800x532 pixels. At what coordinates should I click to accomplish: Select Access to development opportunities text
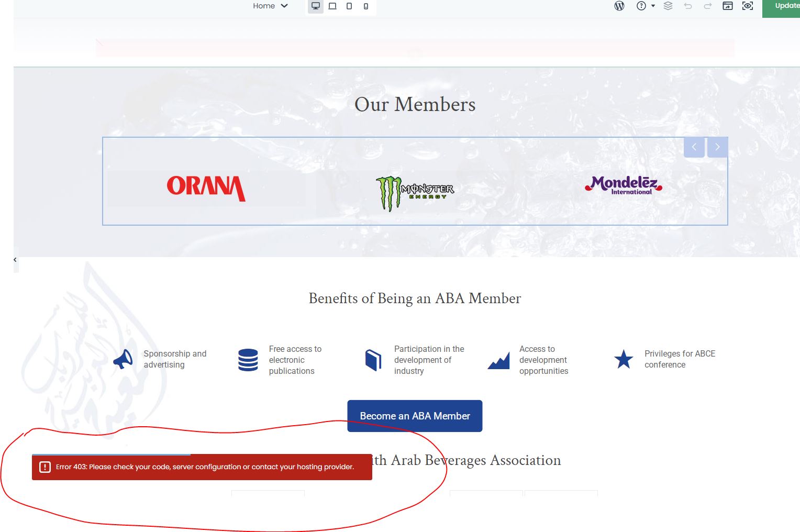[x=543, y=360]
